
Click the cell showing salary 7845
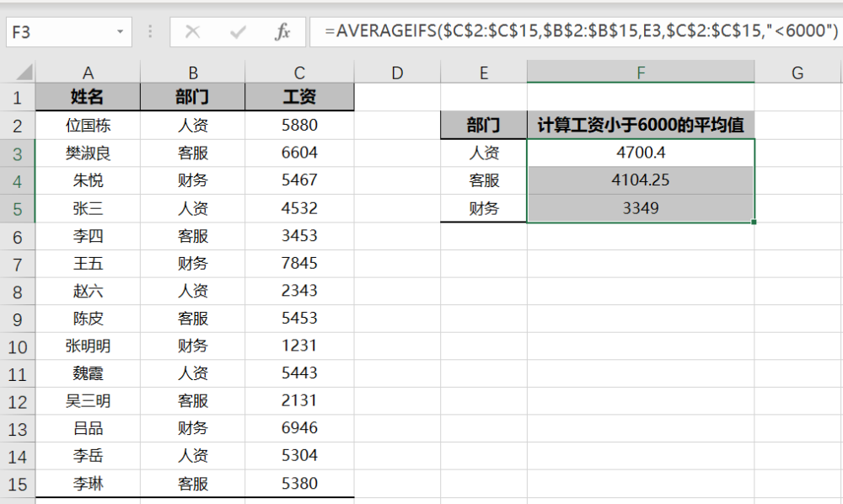pos(300,263)
